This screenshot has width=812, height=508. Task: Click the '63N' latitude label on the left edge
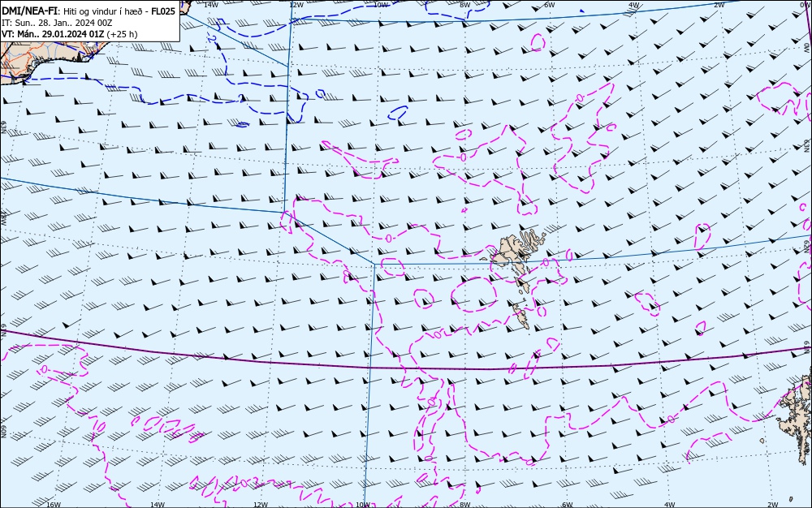[x=3, y=127]
